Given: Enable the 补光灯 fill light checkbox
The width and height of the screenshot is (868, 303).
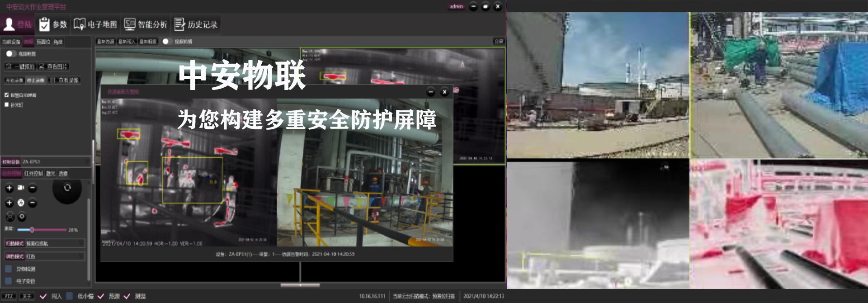Looking at the screenshot, I should [6, 104].
